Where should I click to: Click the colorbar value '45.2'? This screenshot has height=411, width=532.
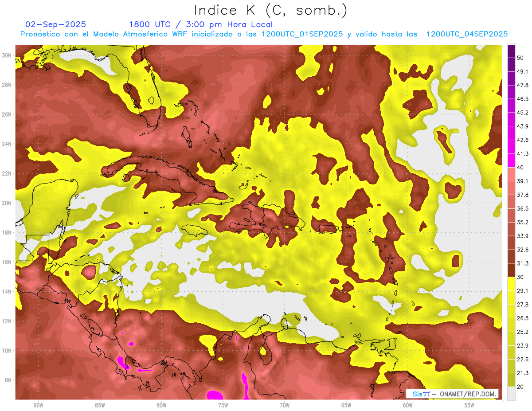tap(523, 113)
